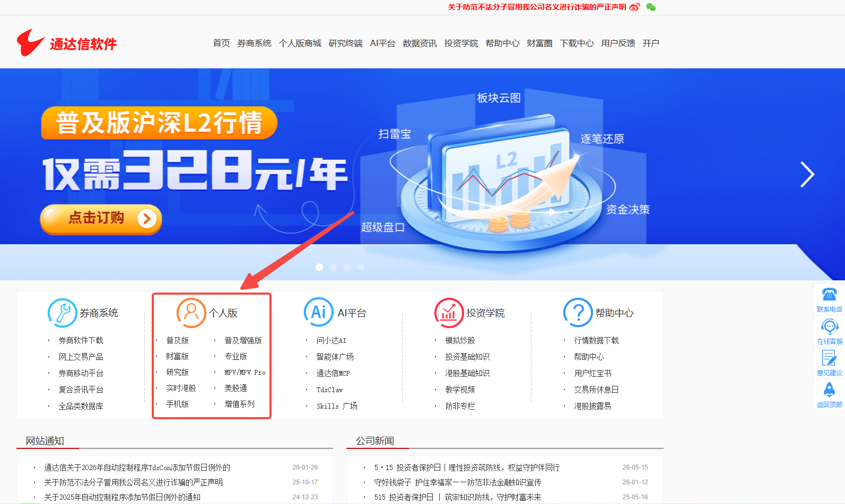Open 首页 in the navigation bar
This screenshot has width=845, height=504.
click(221, 43)
